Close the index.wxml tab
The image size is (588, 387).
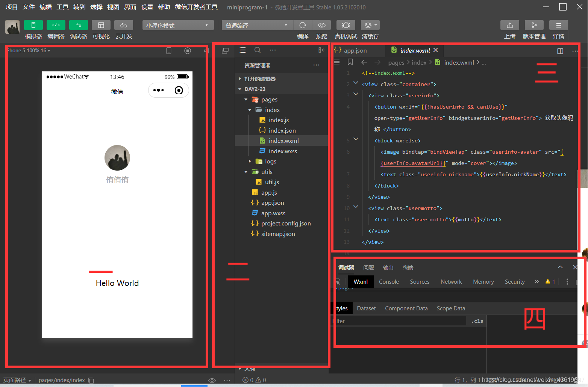tap(435, 50)
